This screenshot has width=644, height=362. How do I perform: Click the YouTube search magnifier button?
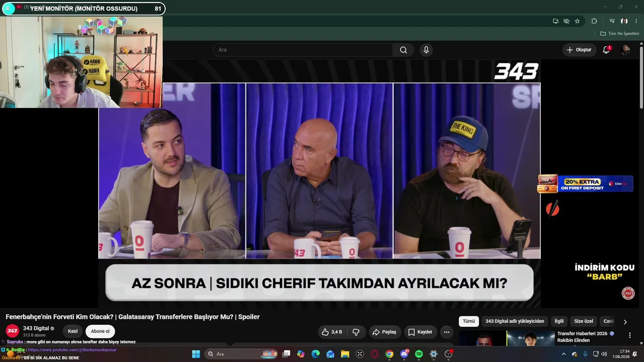coord(404,50)
